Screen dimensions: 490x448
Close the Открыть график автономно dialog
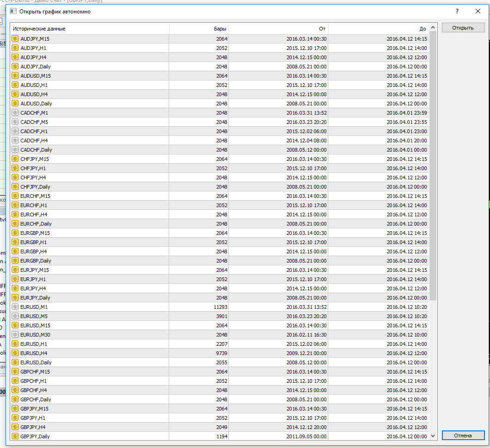[x=478, y=11]
